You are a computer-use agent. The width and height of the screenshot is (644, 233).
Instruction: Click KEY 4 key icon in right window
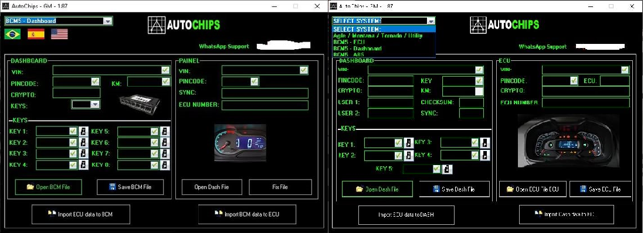(x=485, y=156)
